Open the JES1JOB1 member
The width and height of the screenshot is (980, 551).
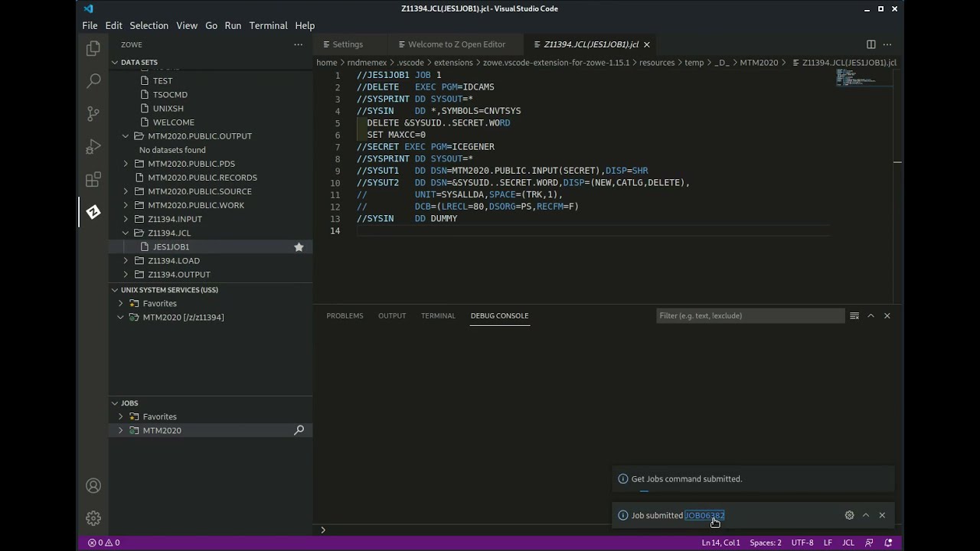point(171,246)
